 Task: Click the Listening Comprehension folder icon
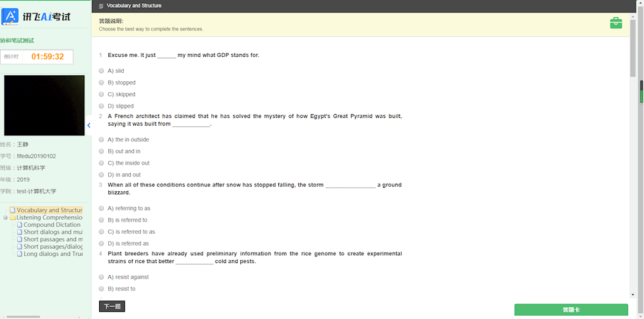tap(12, 218)
